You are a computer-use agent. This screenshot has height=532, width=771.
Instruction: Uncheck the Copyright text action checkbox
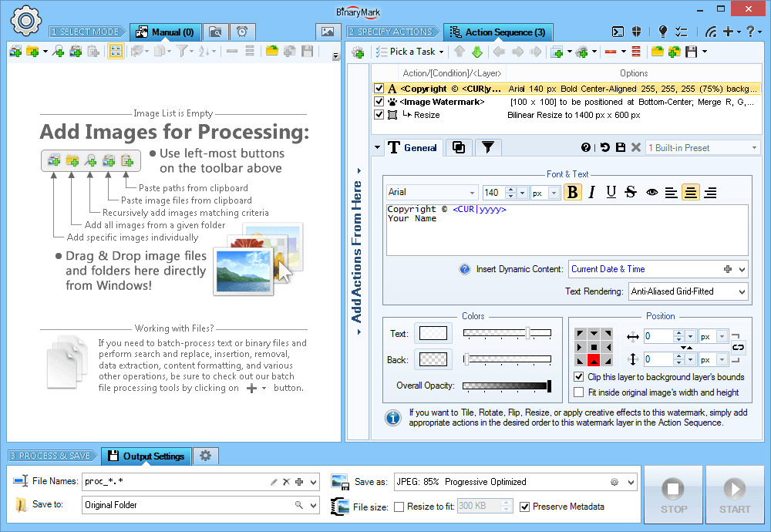click(379, 89)
